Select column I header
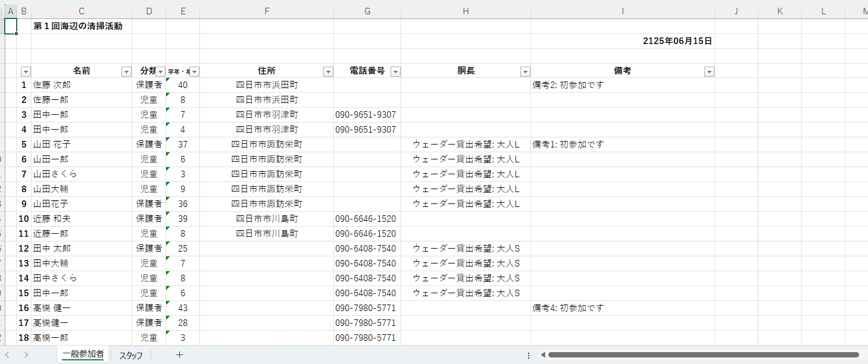This screenshot has height=364, width=868. 623,11
